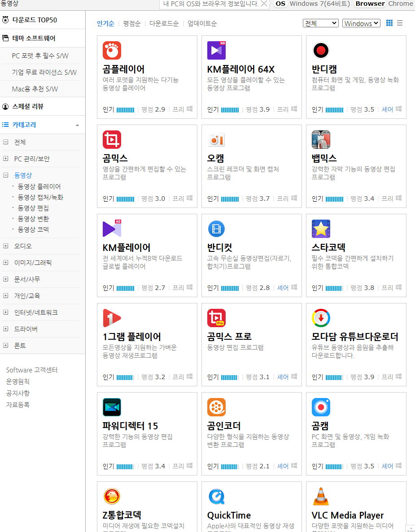Click the 테마 소프트웨어 window icon
Viewport: 415px width, 532px height.
(x=5, y=38)
